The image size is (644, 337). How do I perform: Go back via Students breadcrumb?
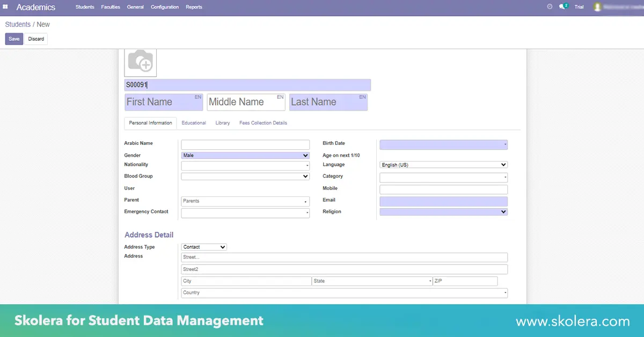(18, 24)
